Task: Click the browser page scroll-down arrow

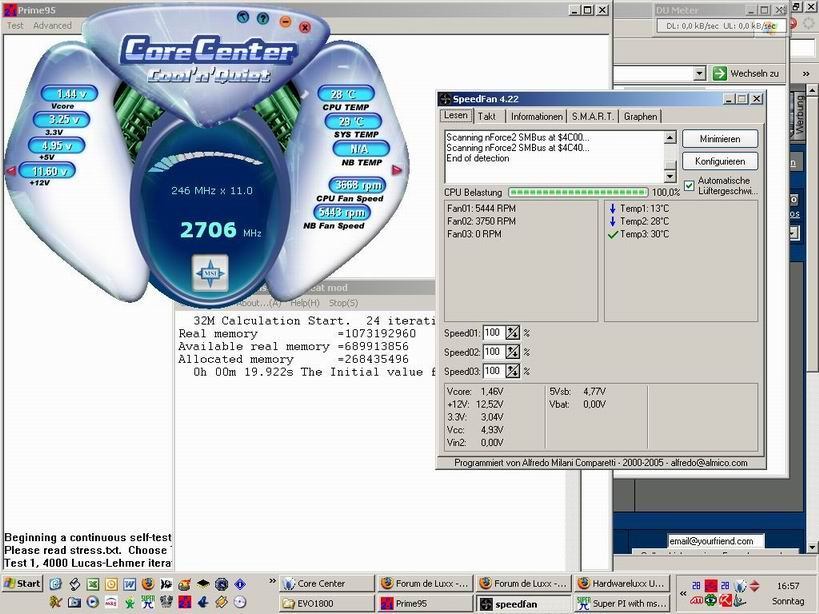Action: pyautogui.click(x=812, y=547)
